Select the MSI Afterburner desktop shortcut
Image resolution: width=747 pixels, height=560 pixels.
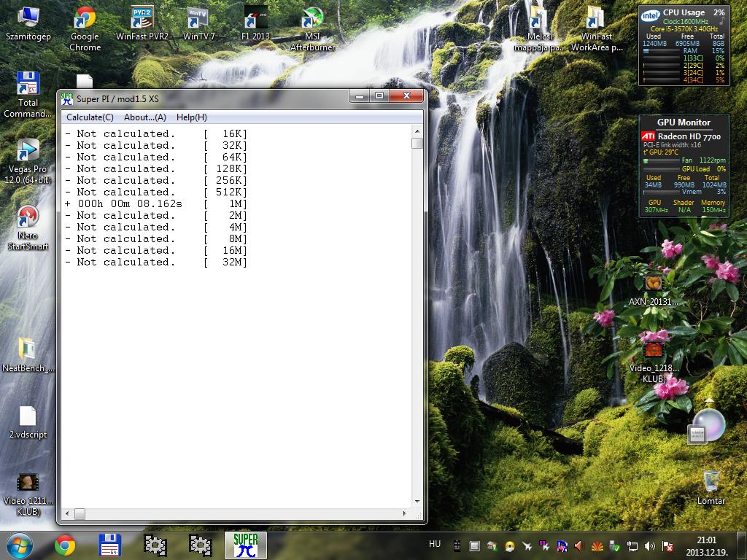(x=312, y=28)
